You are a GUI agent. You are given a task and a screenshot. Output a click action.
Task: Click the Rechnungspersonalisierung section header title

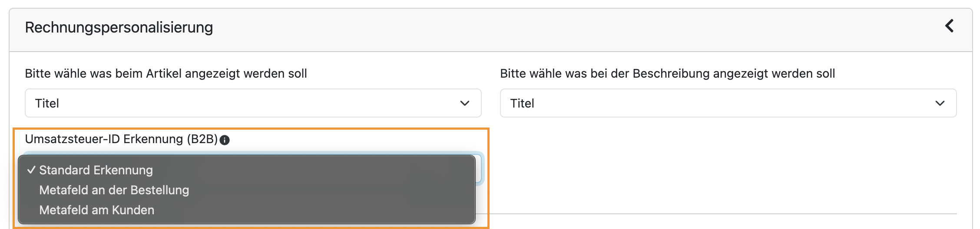click(x=119, y=27)
